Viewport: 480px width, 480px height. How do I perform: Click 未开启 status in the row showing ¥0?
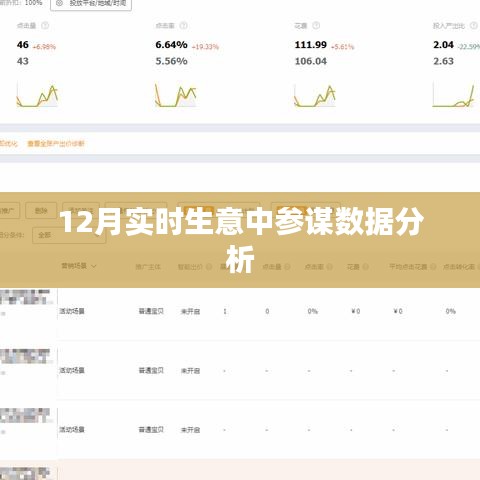coord(190,311)
